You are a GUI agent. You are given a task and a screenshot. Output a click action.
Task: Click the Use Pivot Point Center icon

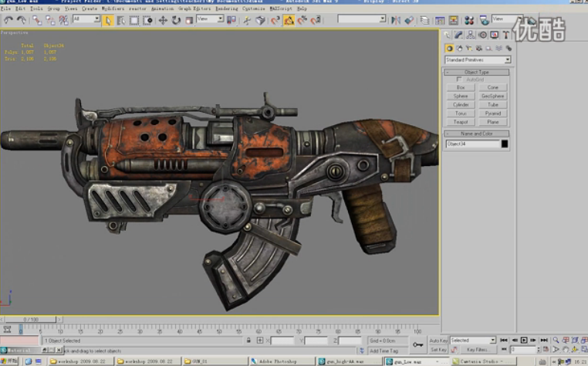click(231, 20)
